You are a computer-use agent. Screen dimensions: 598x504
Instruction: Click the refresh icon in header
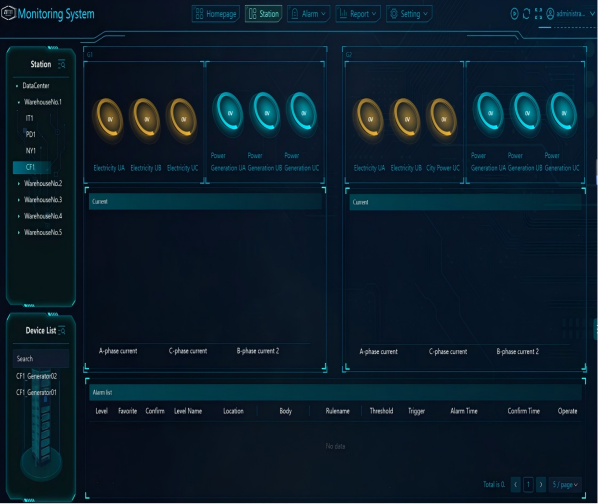526,14
